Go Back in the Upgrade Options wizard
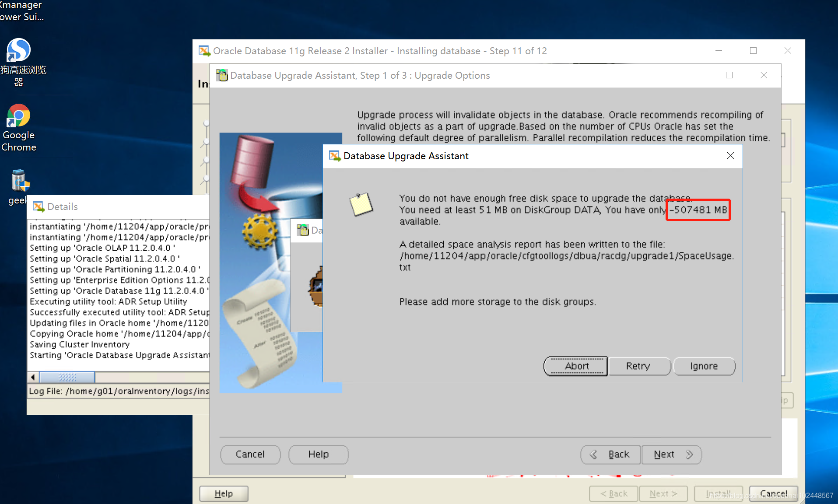The width and height of the screenshot is (838, 504). [x=611, y=455]
